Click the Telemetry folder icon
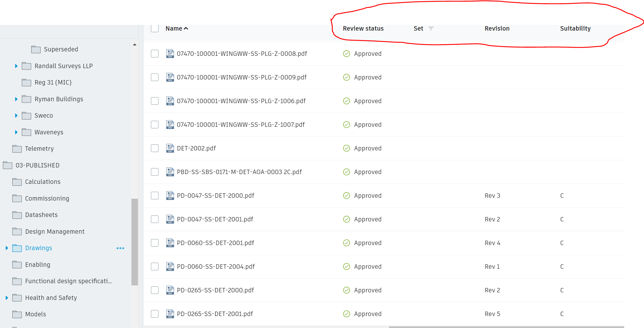The image size is (644, 328). (17, 149)
